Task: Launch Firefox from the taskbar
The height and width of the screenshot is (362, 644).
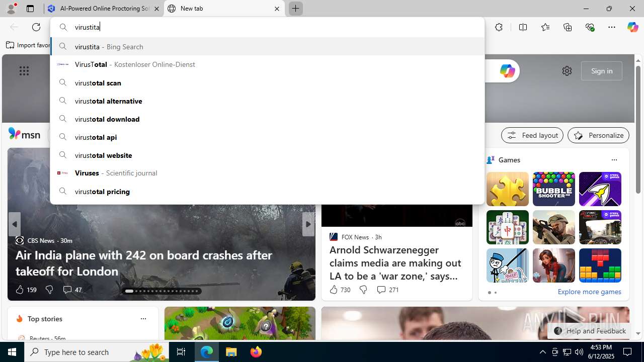Action: click(x=256, y=352)
